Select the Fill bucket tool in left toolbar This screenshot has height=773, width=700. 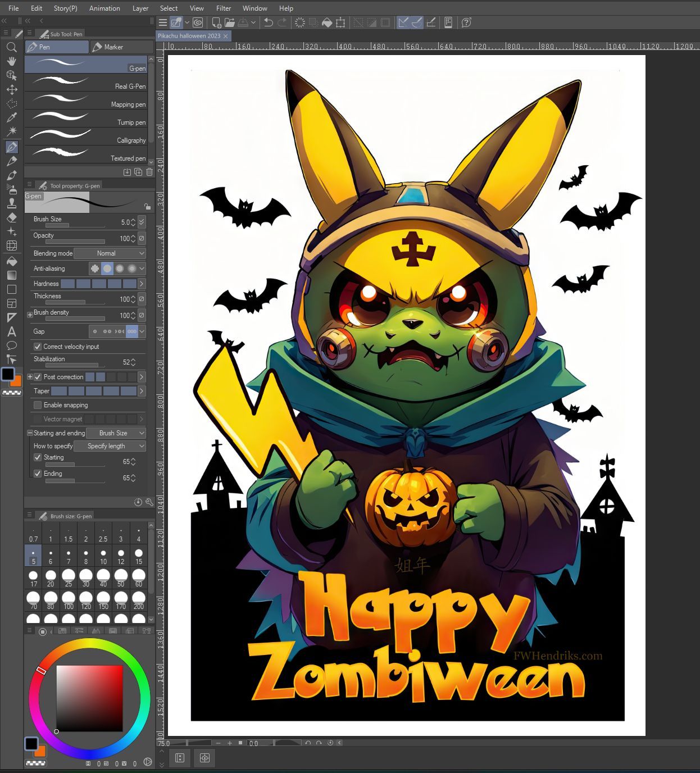[x=11, y=261]
